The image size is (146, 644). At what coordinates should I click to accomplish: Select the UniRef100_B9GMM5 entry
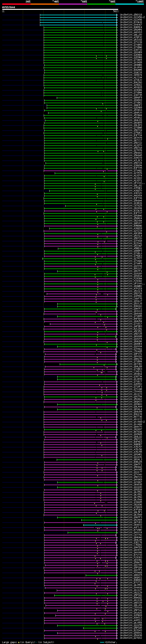tap(131, 70)
